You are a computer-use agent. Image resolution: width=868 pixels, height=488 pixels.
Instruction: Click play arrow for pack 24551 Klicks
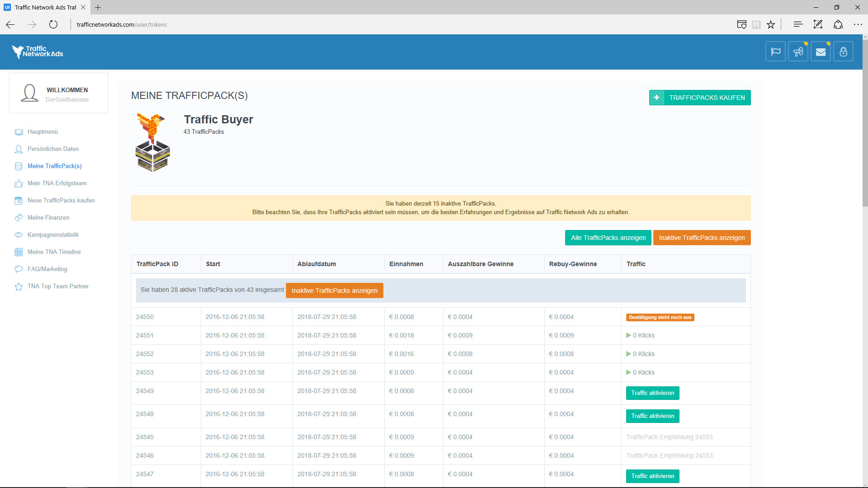[x=628, y=335]
